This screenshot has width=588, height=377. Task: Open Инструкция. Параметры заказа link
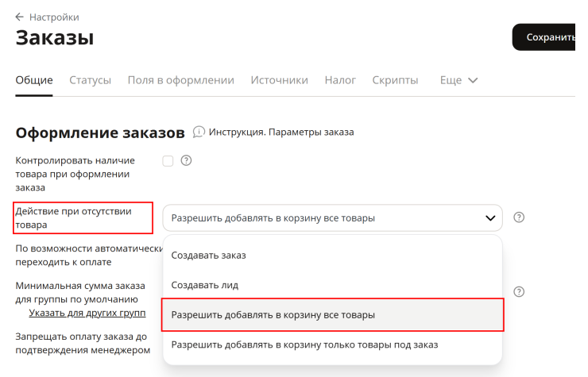tap(281, 133)
